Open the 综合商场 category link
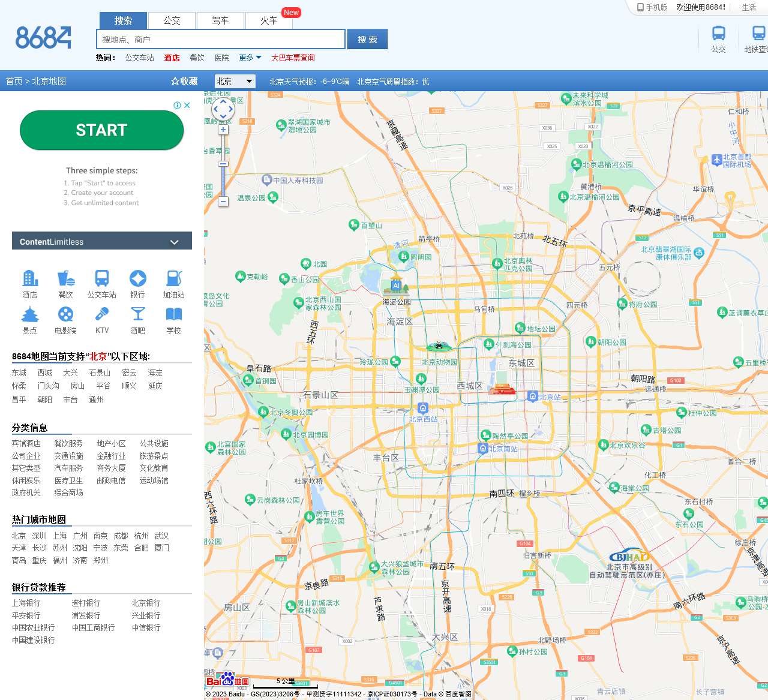The height and width of the screenshot is (700, 768). click(x=69, y=492)
